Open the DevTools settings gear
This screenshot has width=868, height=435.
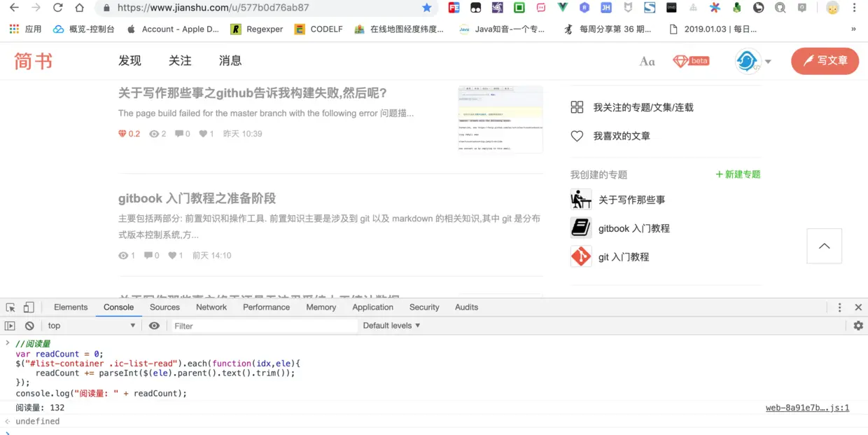[858, 325]
